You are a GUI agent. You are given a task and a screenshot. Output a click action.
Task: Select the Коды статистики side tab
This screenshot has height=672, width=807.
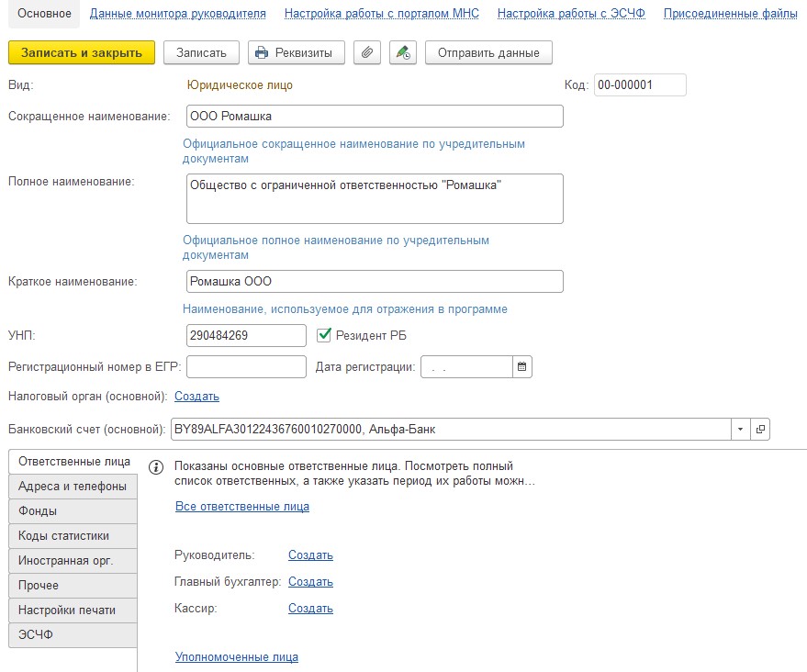(73, 535)
